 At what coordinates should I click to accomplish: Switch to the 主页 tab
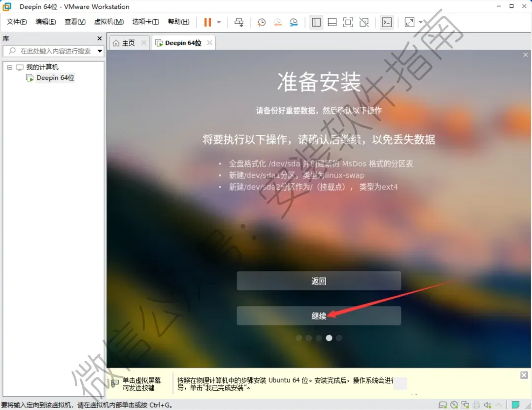(128, 43)
